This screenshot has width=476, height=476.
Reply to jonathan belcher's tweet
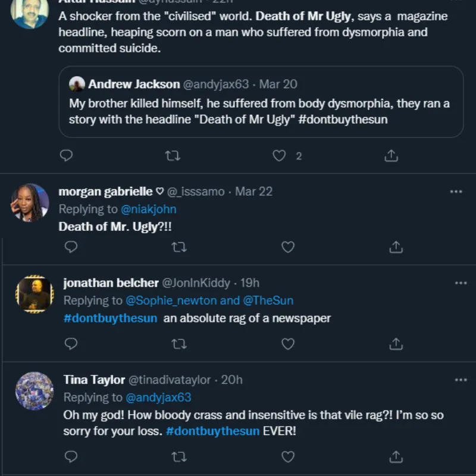(x=71, y=344)
